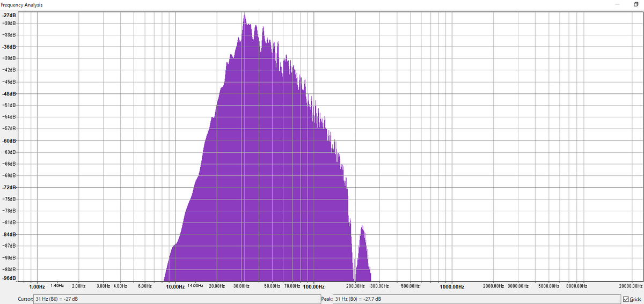The height and width of the screenshot is (304, 644).
Task: Click the -72dB axis label
Action: (x=9, y=188)
